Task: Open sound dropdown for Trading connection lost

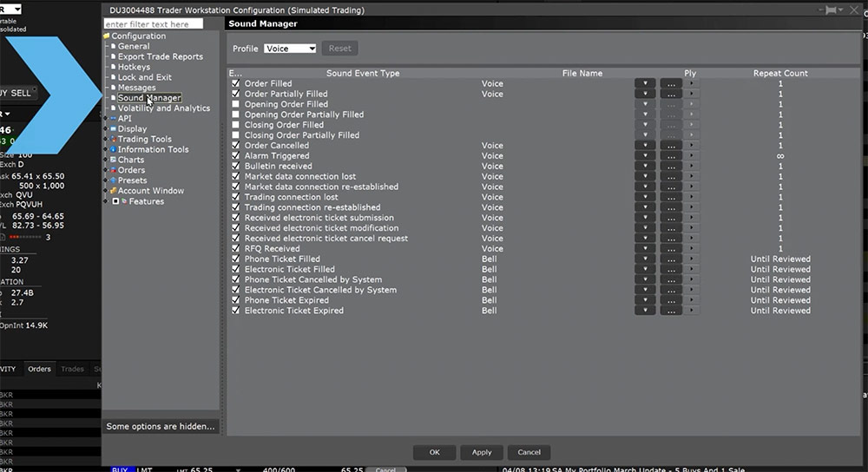Action: point(645,197)
